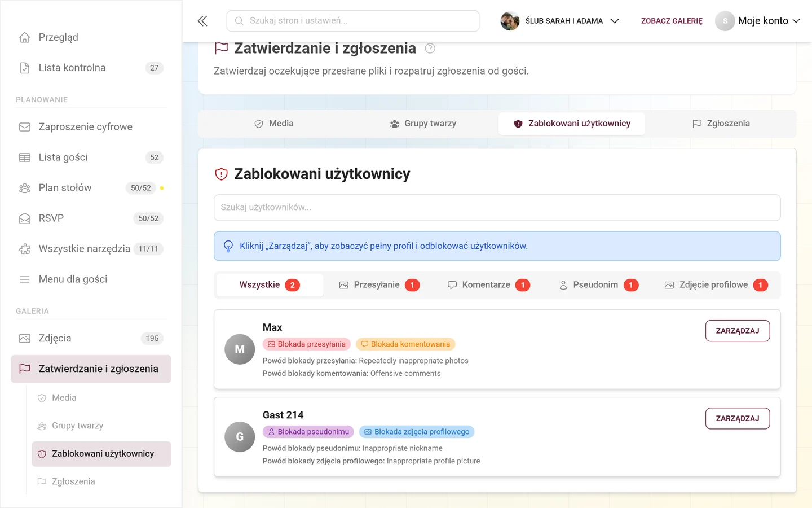Click the help question mark icon beside the page title
812x508 pixels.
(x=430, y=49)
